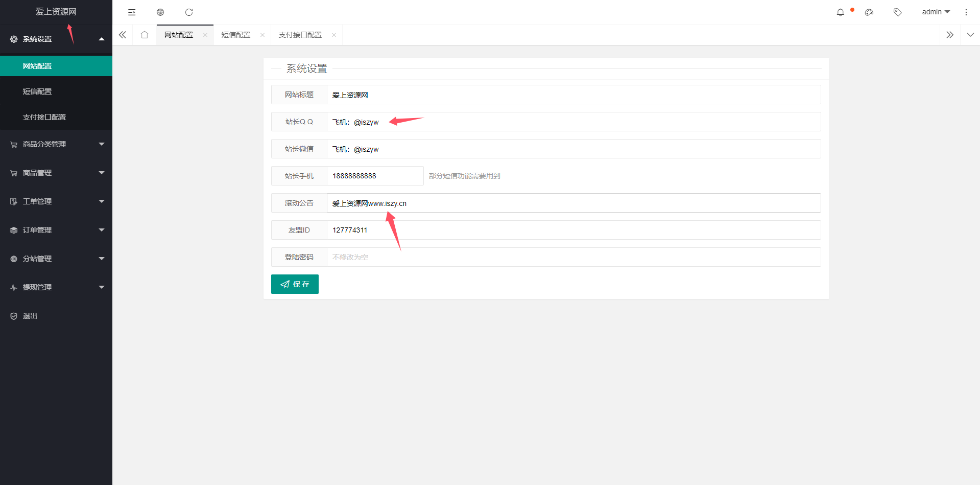The height and width of the screenshot is (485, 980).
Task: Expand the 商品分类管理 sidebar menu
Action: [56, 144]
